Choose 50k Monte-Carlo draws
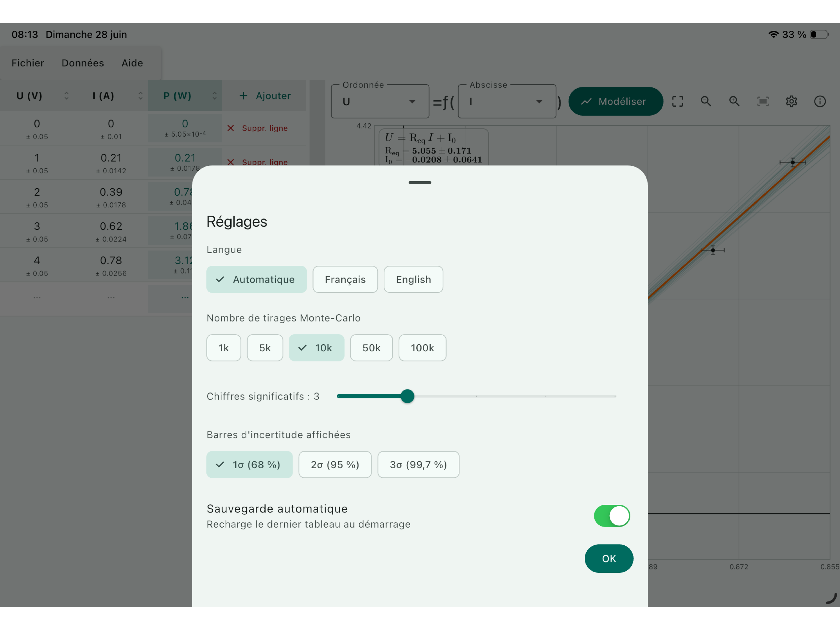The width and height of the screenshot is (840, 630). pyautogui.click(x=371, y=348)
